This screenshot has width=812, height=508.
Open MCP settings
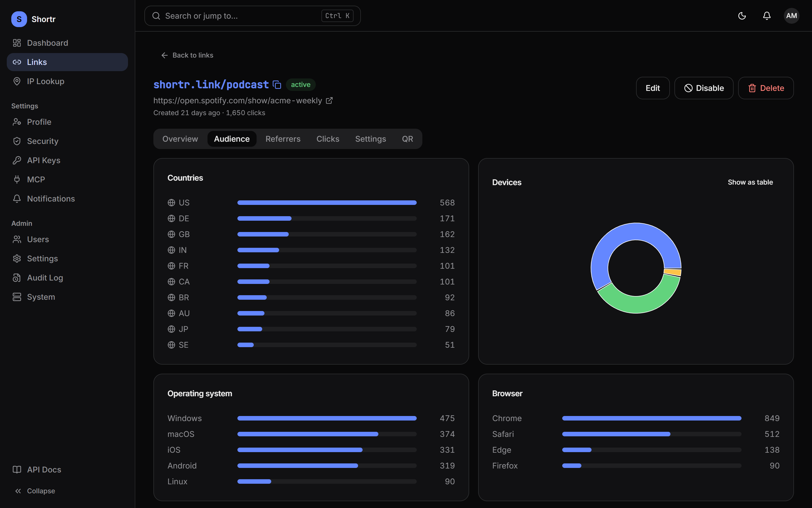tap(67, 179)
